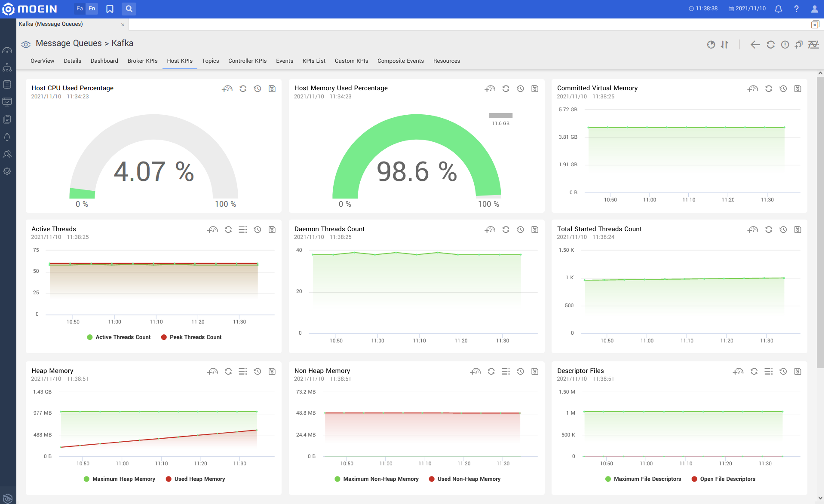Open the help question mark icon
Viewport: 825px width, 504px height.
click(796, 9)
